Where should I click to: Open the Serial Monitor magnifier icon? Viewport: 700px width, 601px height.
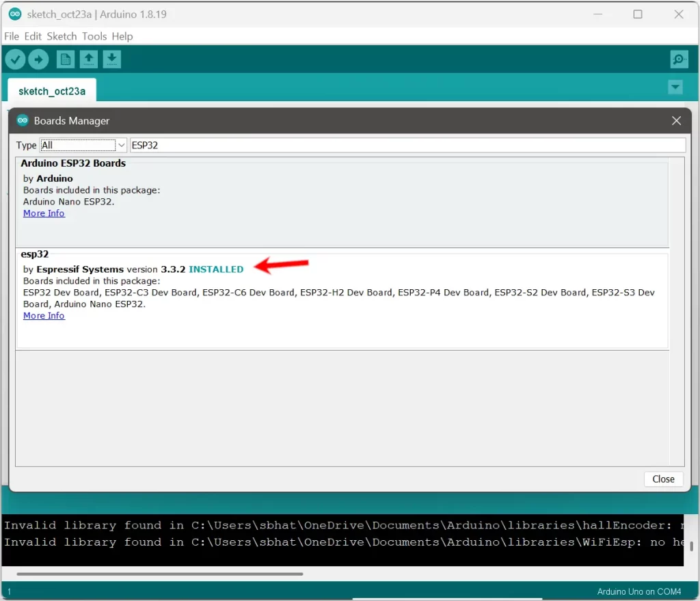[679, 59]
